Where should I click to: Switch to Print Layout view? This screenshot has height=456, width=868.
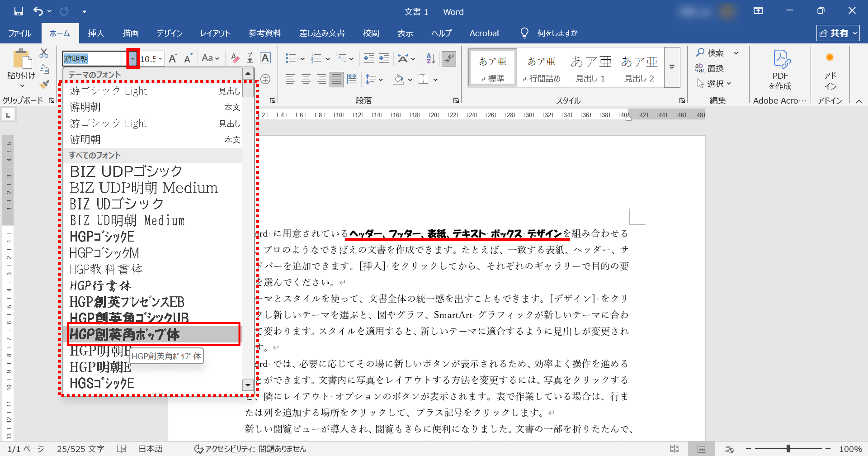click(x=702, y=448)
